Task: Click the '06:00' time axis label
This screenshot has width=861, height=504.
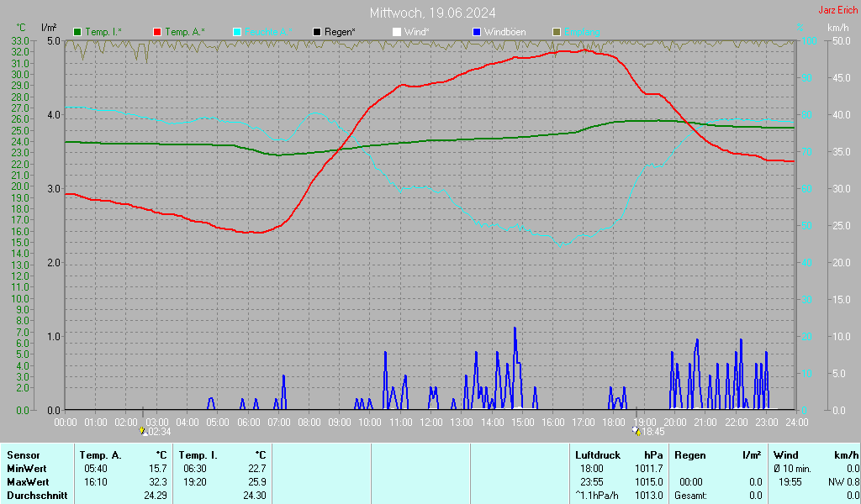Action: pyautogui.click(x=248, y=423)
